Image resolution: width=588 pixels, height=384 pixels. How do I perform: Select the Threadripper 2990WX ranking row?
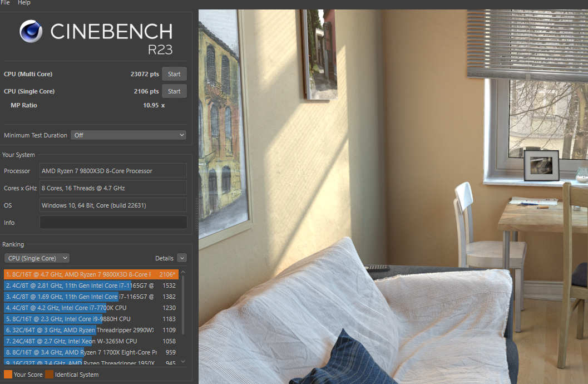[x=91, y=330]
